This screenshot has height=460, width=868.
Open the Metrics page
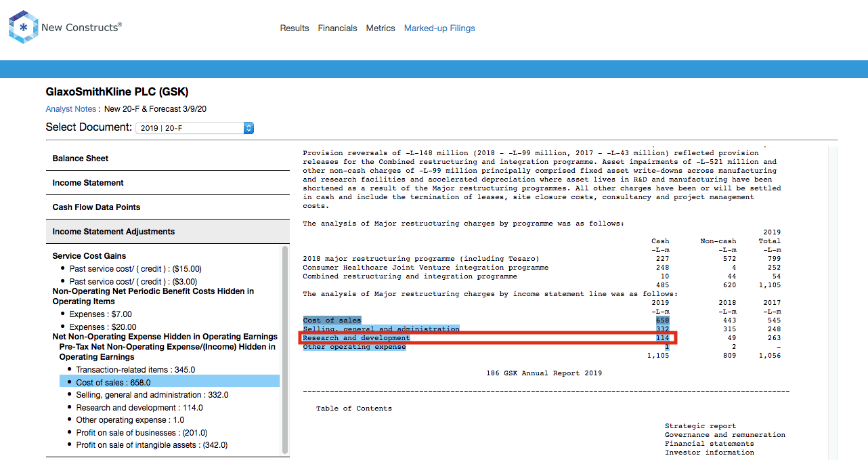click(381, 28)
